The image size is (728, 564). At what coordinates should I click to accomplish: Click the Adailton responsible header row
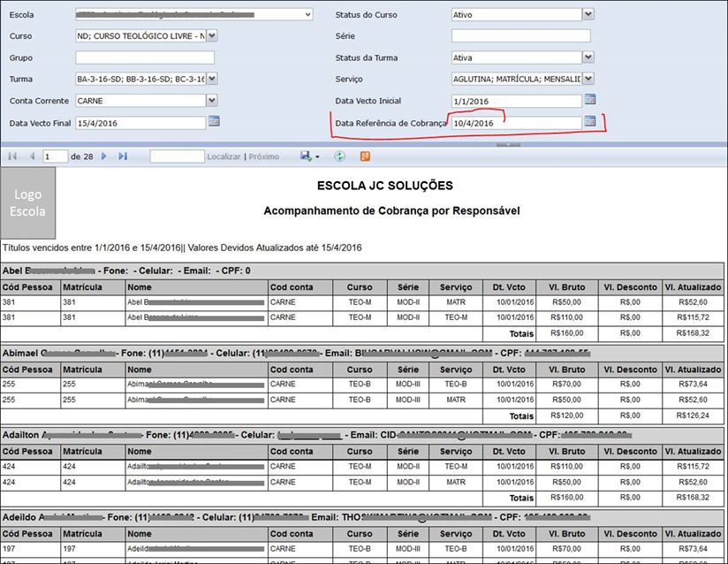[x=362, y=435]
